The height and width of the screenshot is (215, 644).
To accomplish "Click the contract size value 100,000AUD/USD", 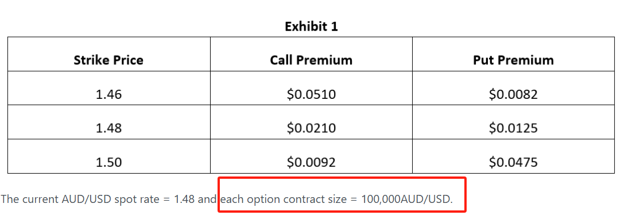I will 406,200.
